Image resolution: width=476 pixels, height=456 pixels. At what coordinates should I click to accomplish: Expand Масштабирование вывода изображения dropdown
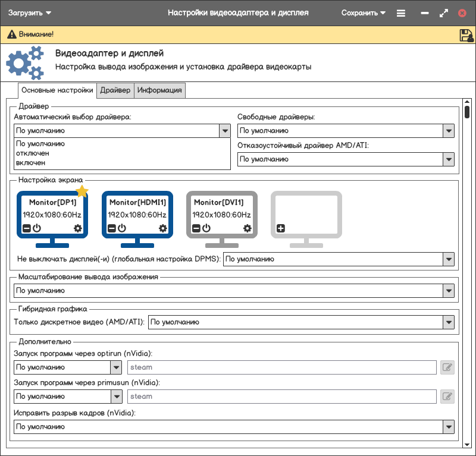(449, 291)
